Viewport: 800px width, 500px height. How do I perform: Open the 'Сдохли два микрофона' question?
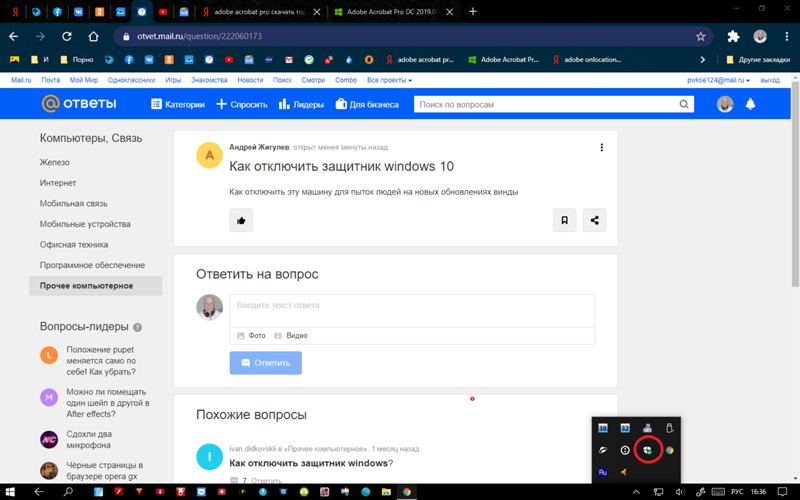tap(89, 439)
